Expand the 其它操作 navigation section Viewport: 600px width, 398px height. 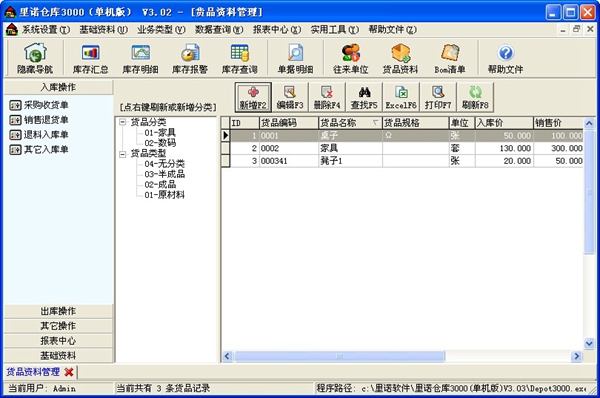click(59, 326)
